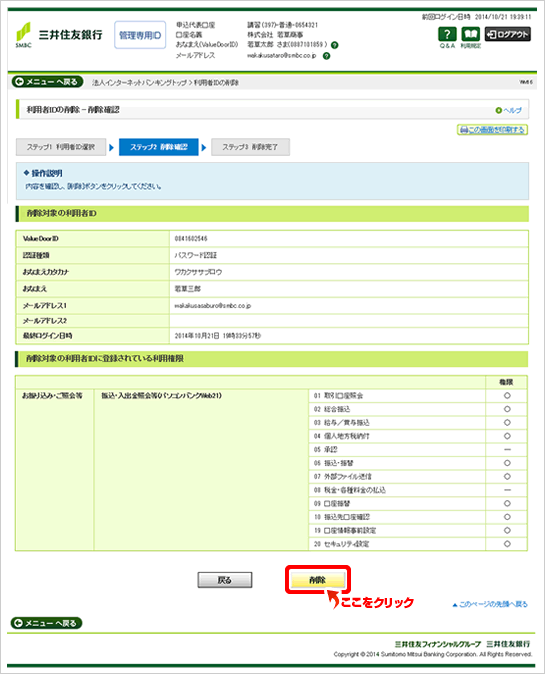Click the last login date 2014年10月21日 value
The image size is (545, 674).
[x=217, y=336]
